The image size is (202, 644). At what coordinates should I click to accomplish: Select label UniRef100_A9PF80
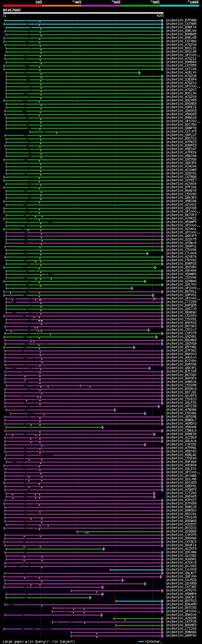click(x=181, y=636)
